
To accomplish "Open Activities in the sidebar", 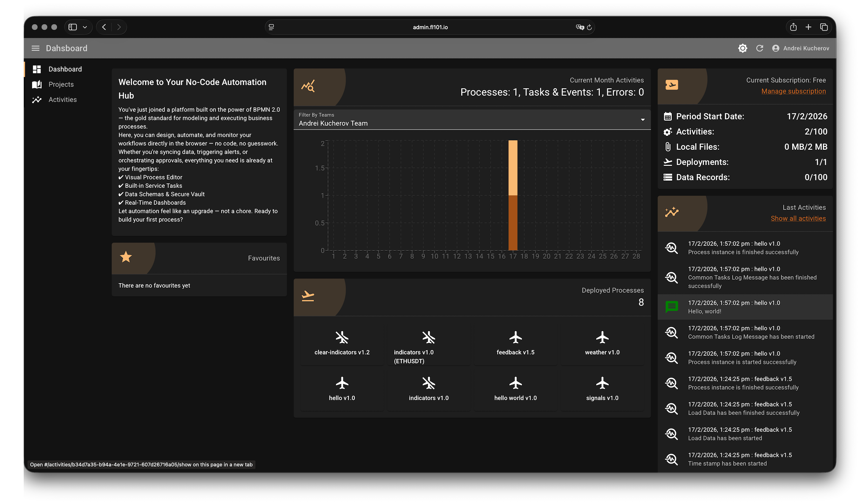I will tap(62, 100).
